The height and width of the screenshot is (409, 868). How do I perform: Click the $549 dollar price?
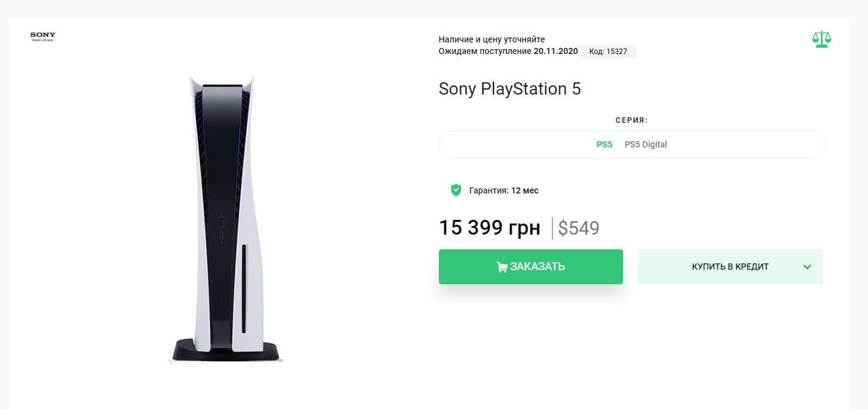click(578, 228)
